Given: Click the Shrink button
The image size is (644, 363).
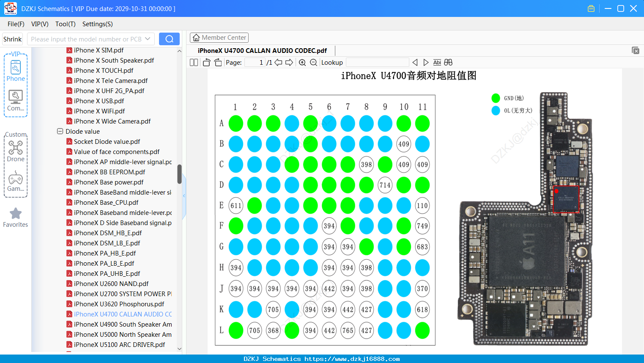Looking at the screenshot, I should tap(12, 39).
